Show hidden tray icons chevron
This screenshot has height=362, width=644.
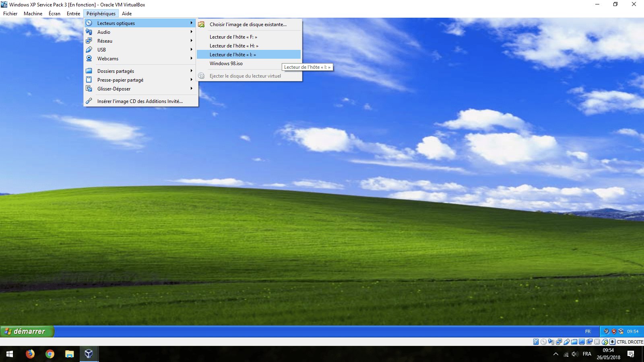pos(556,354)
